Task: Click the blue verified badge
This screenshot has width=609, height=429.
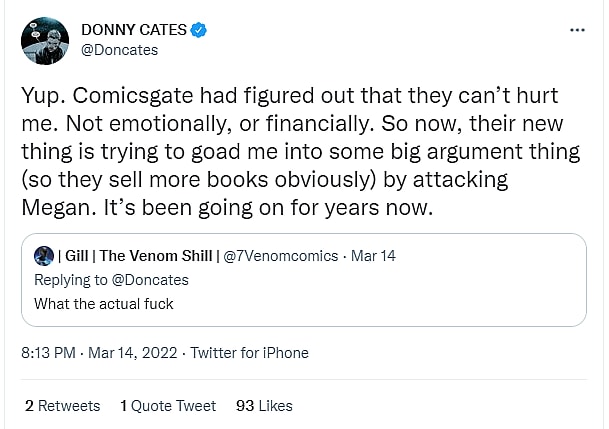Action: coord(200,31)
